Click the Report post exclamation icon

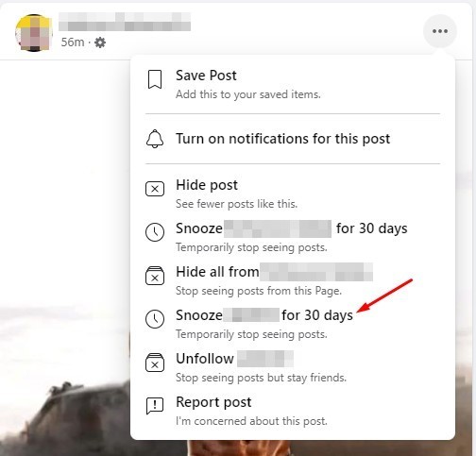point(155,406)
